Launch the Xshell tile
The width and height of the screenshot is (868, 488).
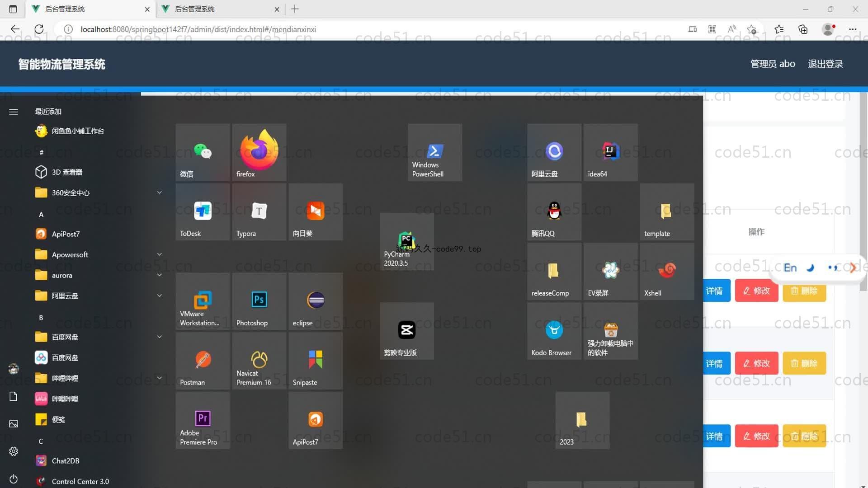(x=667, y=272)
